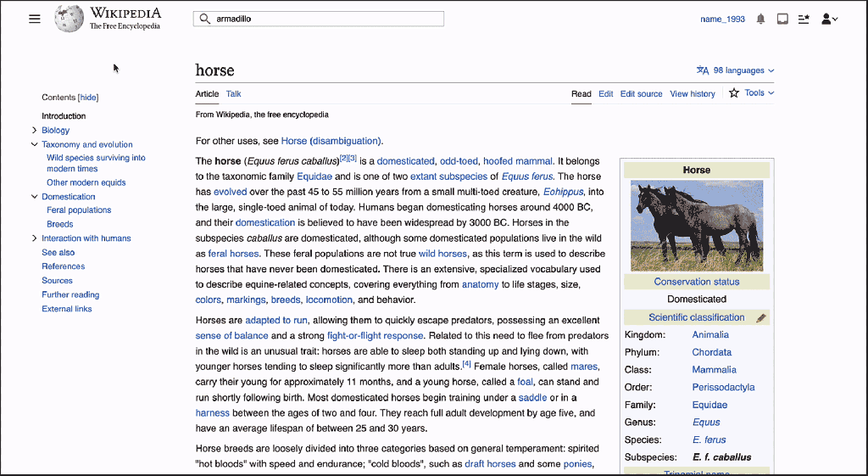Open the horse photo in infobox
The image size is (868, 476).
[x=697, y=225]
